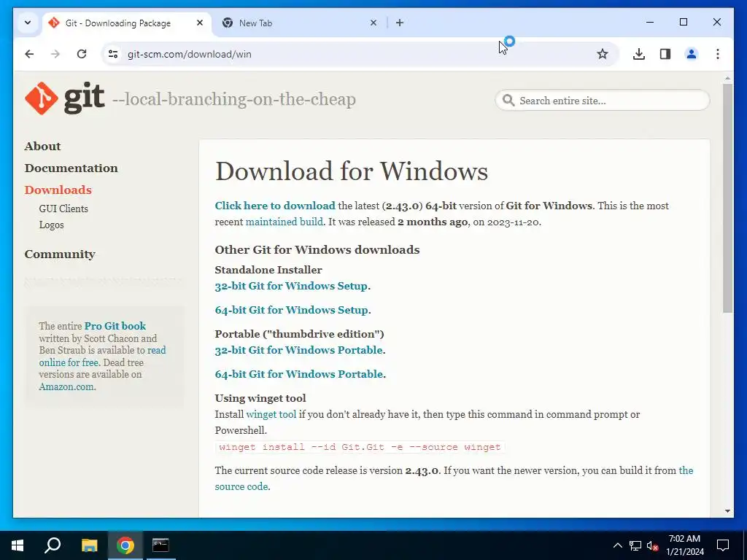Click the Chrome taskbar icon
Screen dimensions: 747x560
[x=125, y=545]
